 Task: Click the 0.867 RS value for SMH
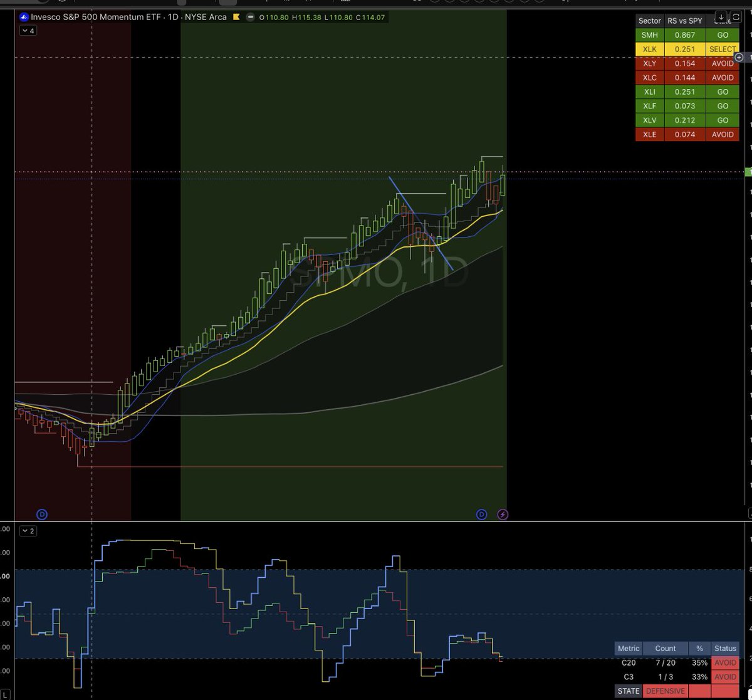[x=685, y=35]
